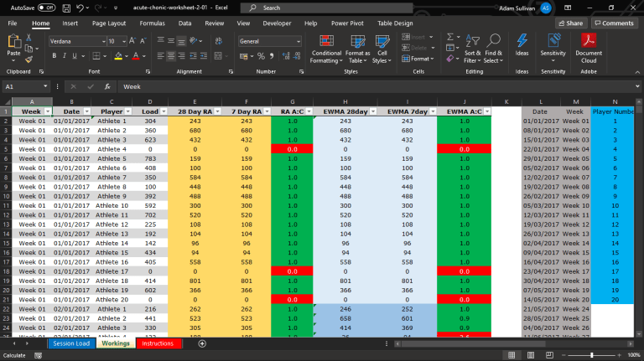Switch to the Instructions sheet tab

point(158,343)
